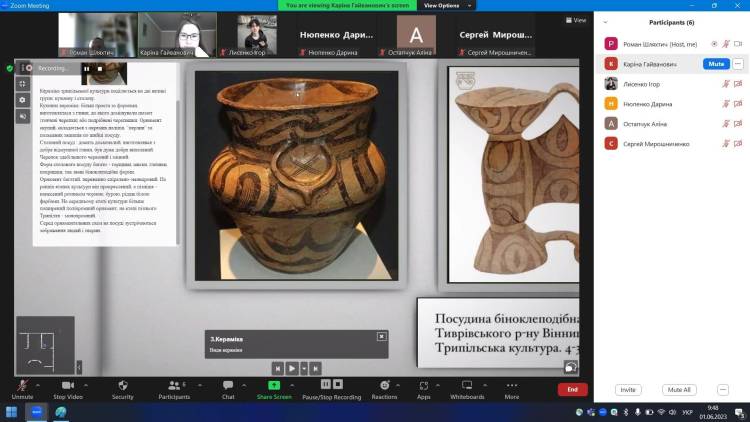Mute participant Каріна Гайванович
The height and width of the screenshot is (422, 750).
[x=715, y=63]
